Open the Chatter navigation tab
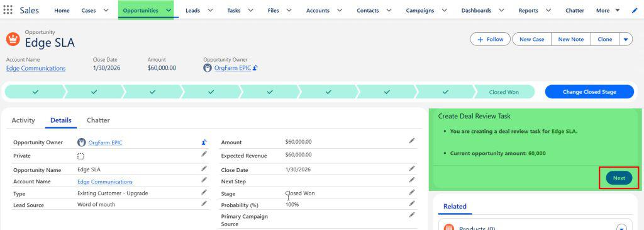644x230 pixels. [575, 10]
